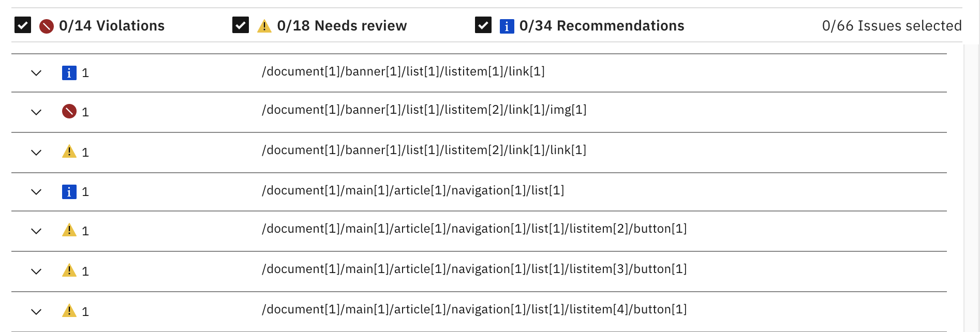Click the violation icon on the img[1] row
Image resolution: width=980 pixels, height=332 pixels.
(x=69, y=112)
